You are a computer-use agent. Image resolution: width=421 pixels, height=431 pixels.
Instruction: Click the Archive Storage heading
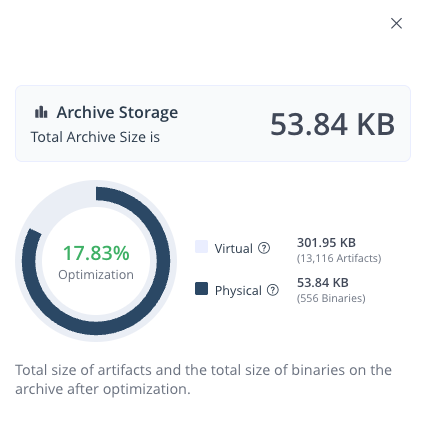tap(117, 113)
